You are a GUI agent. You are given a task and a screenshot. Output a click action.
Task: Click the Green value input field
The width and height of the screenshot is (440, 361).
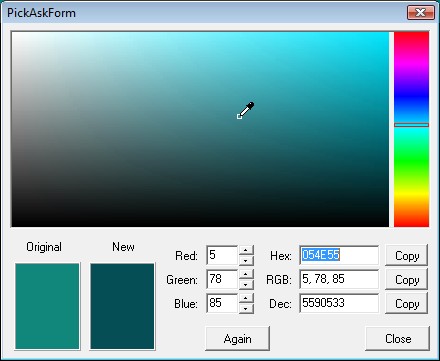click(x=222, y=279)
